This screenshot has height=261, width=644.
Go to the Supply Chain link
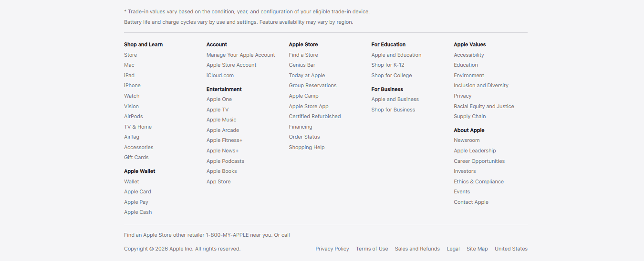point(470,116)
